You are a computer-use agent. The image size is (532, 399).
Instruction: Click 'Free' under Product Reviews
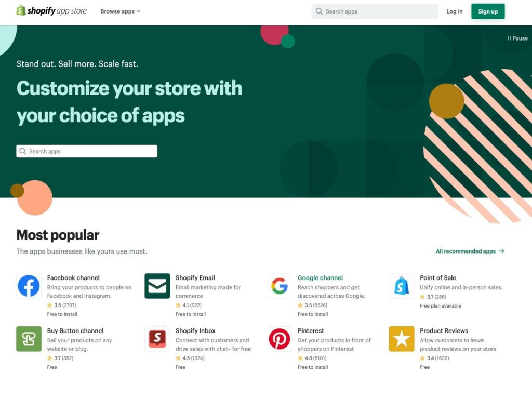point(424,367)
